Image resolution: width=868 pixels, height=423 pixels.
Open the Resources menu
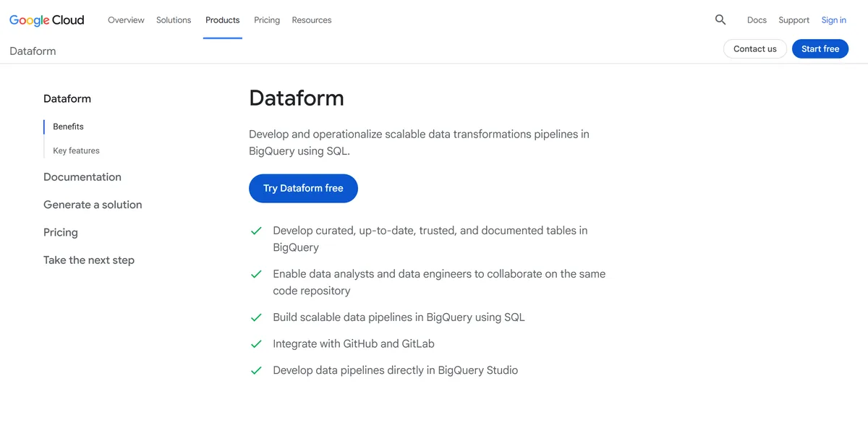pos(312,20)
